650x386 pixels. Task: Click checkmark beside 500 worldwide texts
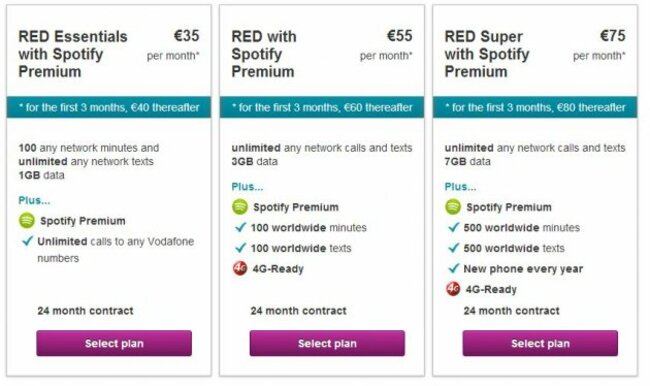(x=454, y=248)
